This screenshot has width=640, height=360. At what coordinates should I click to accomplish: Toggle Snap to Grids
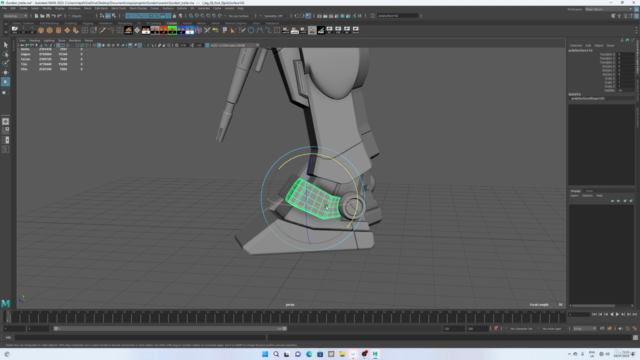click(191, 16)
